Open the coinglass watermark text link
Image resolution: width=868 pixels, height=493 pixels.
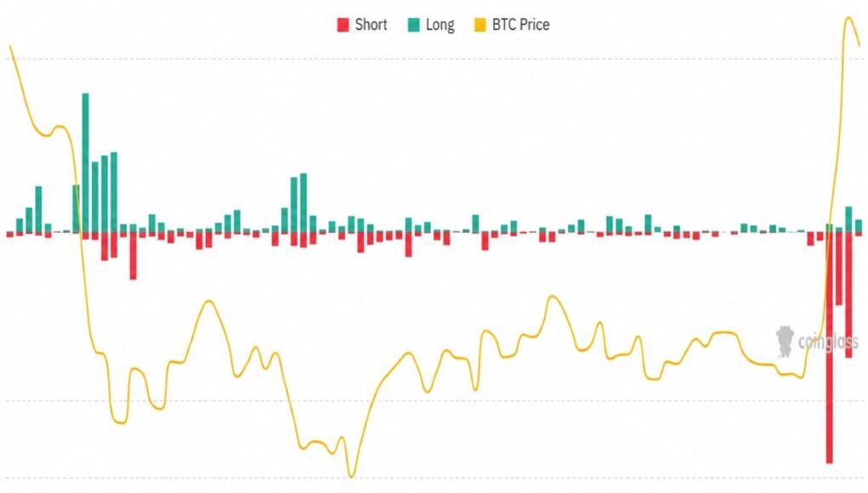(x=828, y=342)
